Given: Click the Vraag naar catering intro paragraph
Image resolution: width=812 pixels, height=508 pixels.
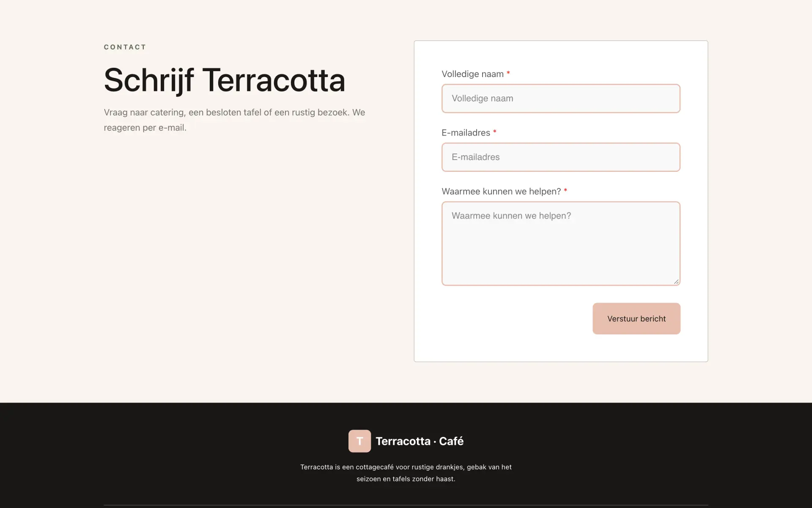Looking at the screenshot, I should point(235,120).
